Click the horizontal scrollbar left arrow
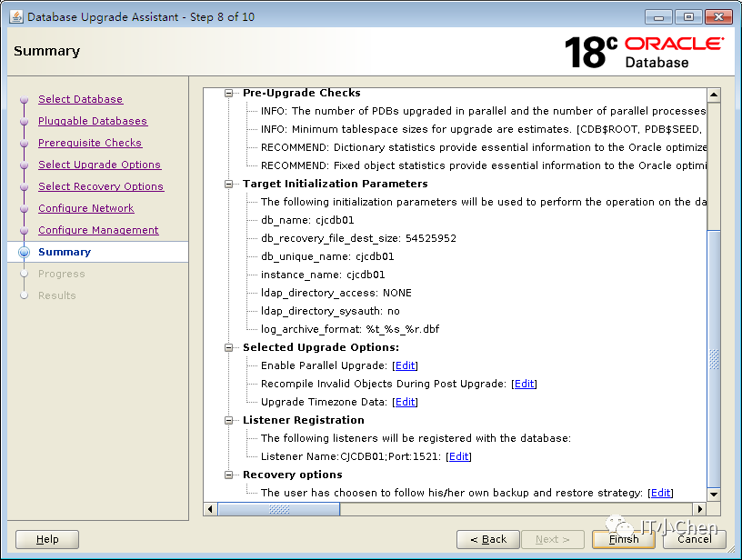 211,509
